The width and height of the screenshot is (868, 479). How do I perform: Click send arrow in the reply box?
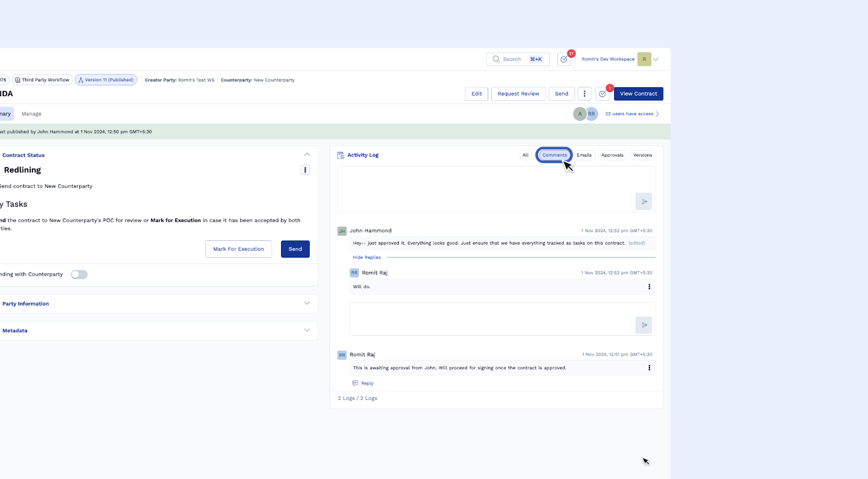(644, 325)
